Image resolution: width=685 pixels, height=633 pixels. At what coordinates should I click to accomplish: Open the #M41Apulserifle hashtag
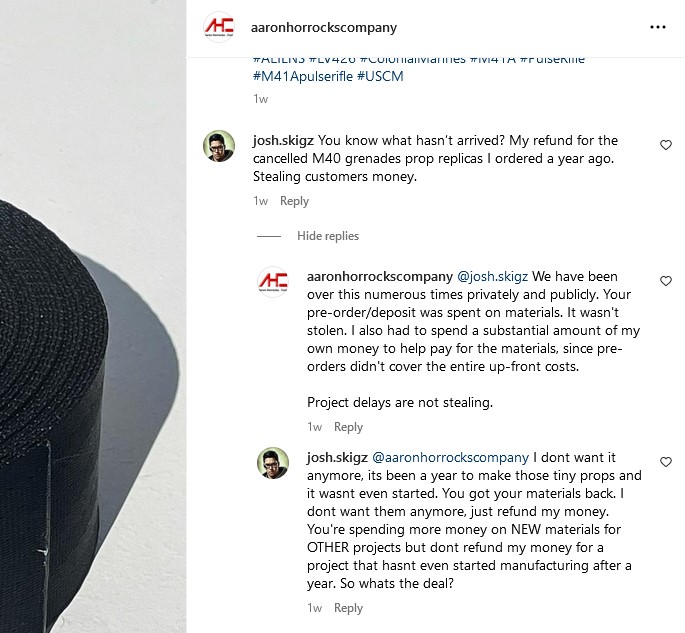[x=303, y=76]
